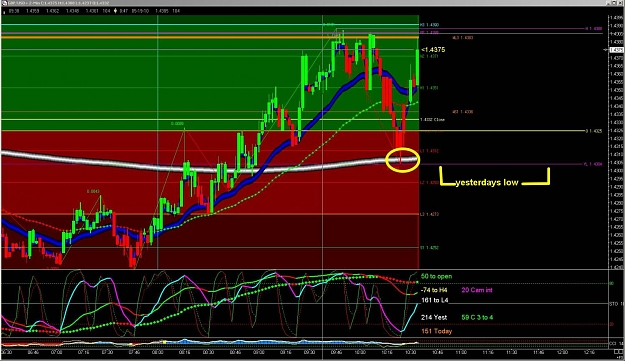Click the '<1.4375' last price label
The image size is (625, 361).
[x=433, y=50]
